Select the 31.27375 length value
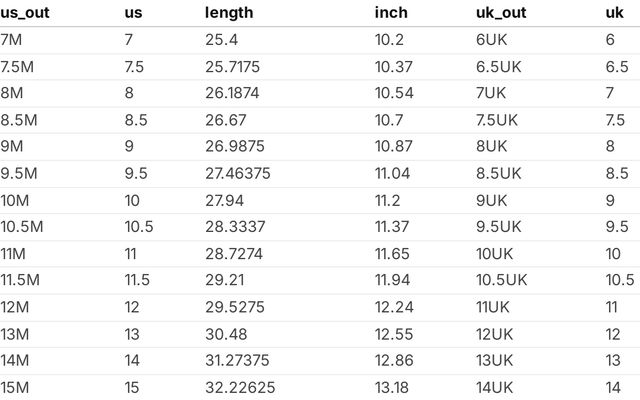The height and width of the screenshot is (400, 640). coord(238,360)
